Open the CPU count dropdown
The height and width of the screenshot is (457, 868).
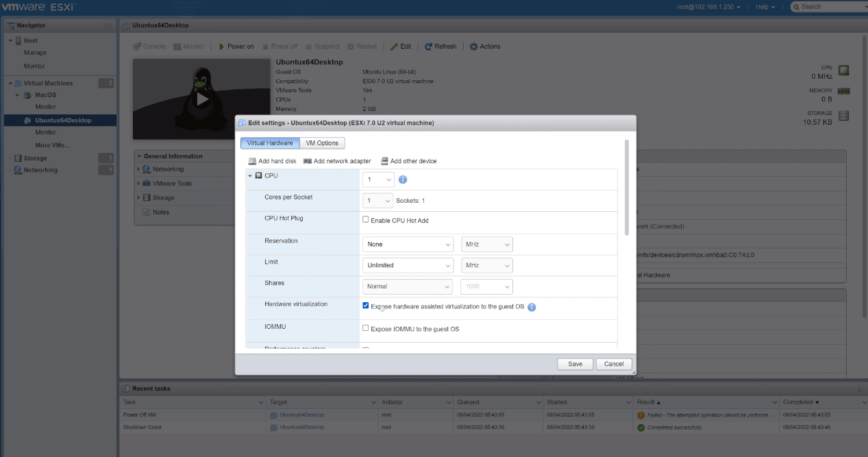pyautogui.click(x=378, y=180)
